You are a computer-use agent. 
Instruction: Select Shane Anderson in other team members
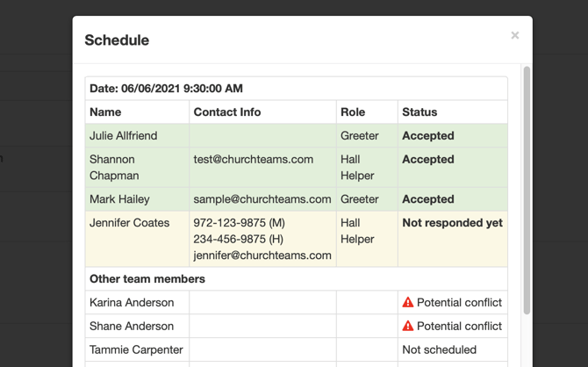click(x=132, y=326)
